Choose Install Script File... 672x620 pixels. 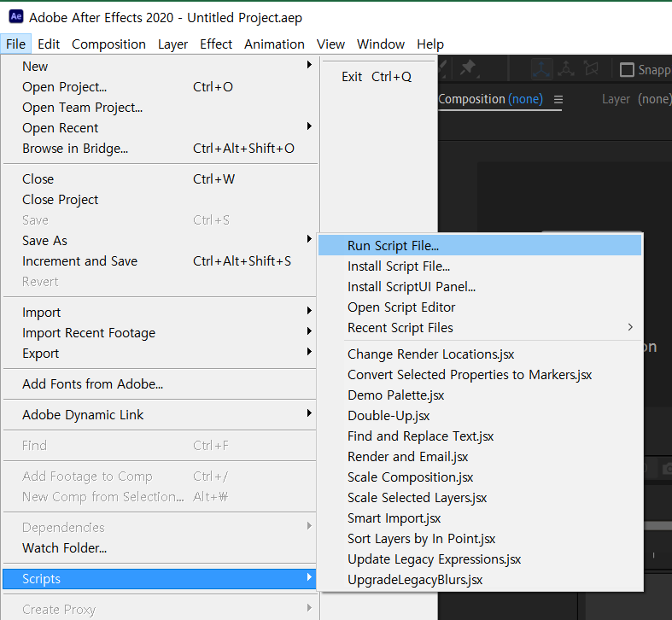coord(480,266)
